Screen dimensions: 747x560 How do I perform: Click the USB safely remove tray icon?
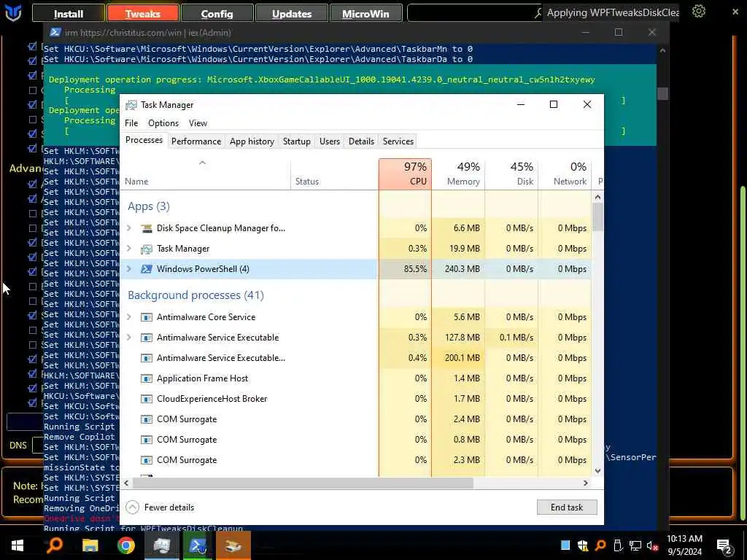[x=618, y=545]
